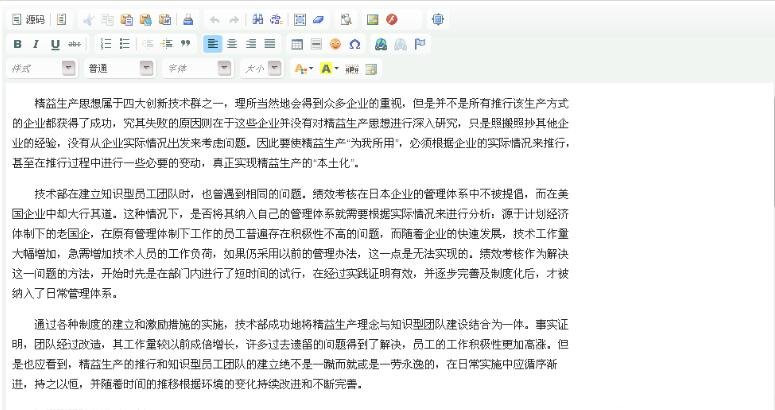Open the text color picker
Screen dimensions: 775x410
303,69
